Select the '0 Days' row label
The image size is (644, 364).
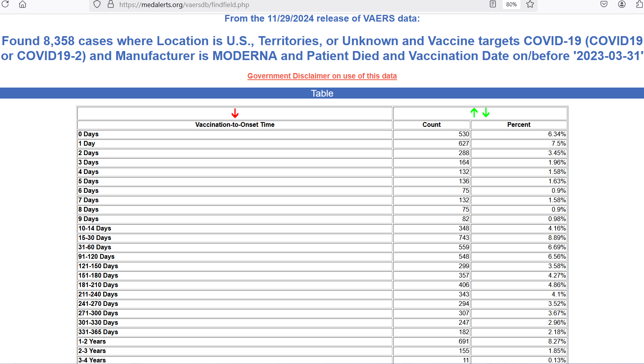[x=88, y=134]
